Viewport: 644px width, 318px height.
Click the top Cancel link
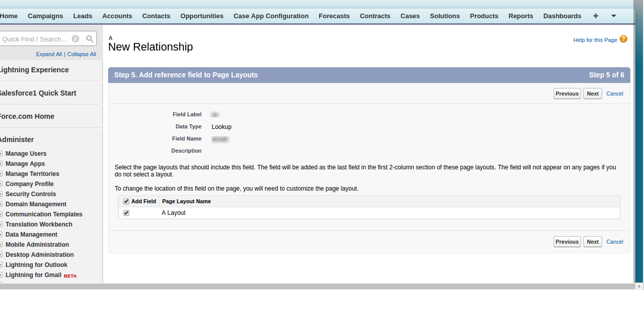coord(614,94)
